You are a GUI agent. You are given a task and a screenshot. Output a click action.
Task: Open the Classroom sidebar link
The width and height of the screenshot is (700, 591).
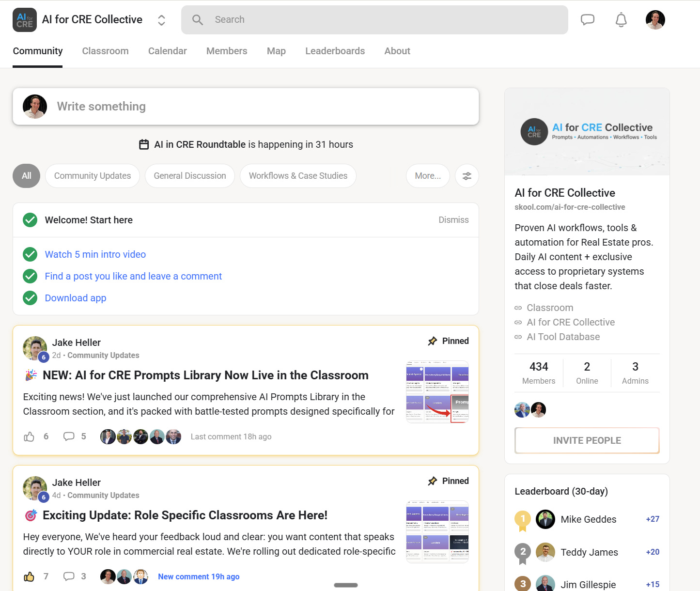tap(550, 308)
